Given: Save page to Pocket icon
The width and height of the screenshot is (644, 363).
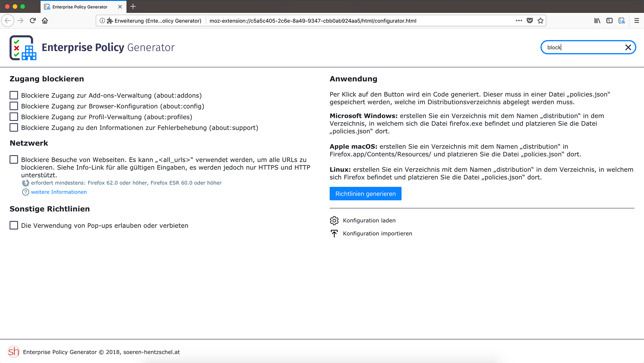Looking at the screenshot, I should coord(530,21).
